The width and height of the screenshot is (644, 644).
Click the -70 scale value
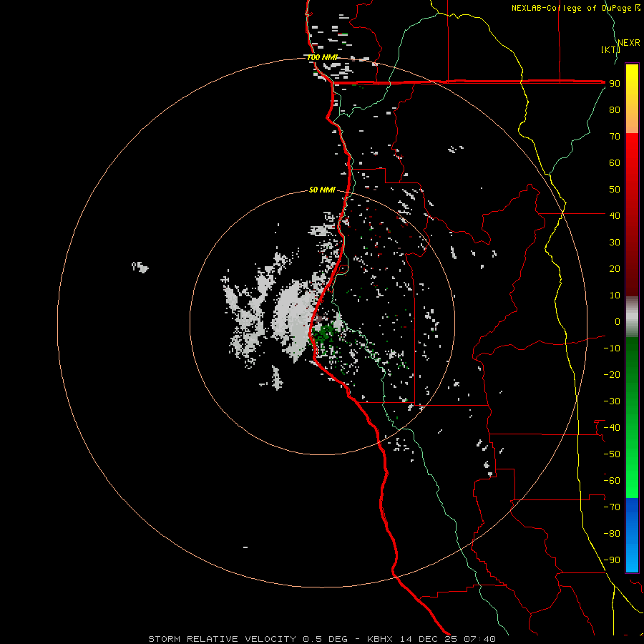tap(612, 507)
